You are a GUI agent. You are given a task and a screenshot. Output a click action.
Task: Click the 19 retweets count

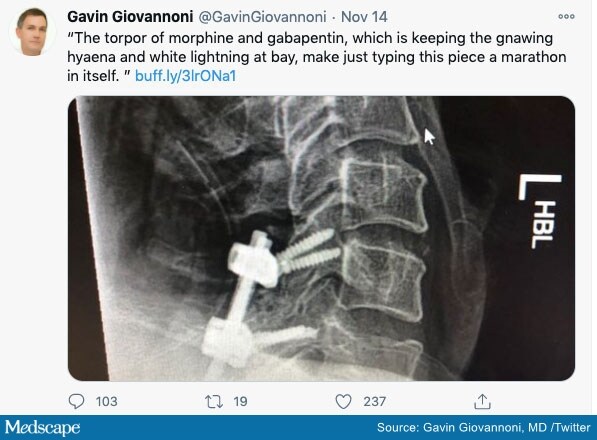(x=241, y=402)
